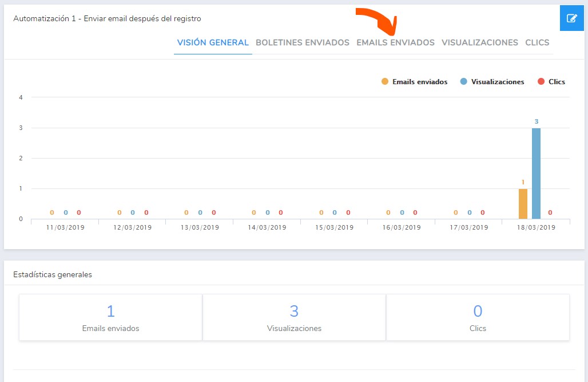Click the 16/03/2019 axis date label
Viewport: 588px width, 382px height.
[x=402, y=227]
